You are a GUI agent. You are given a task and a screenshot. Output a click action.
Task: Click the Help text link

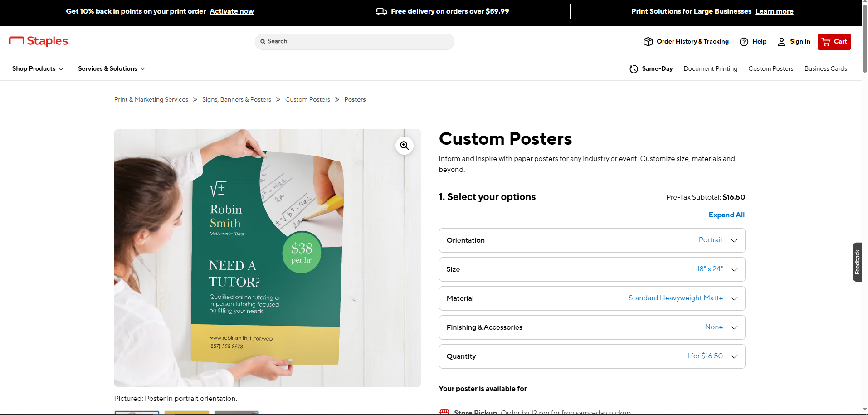tap(760, 42)
